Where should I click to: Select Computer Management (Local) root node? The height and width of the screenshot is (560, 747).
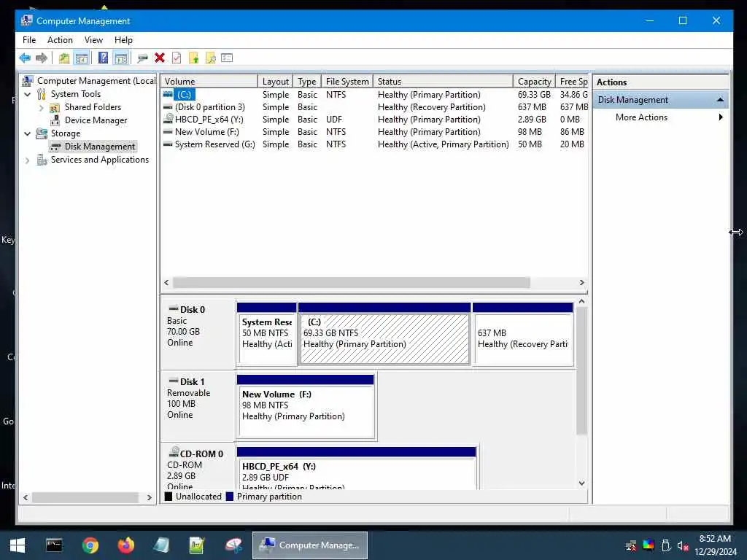(96, 81)
